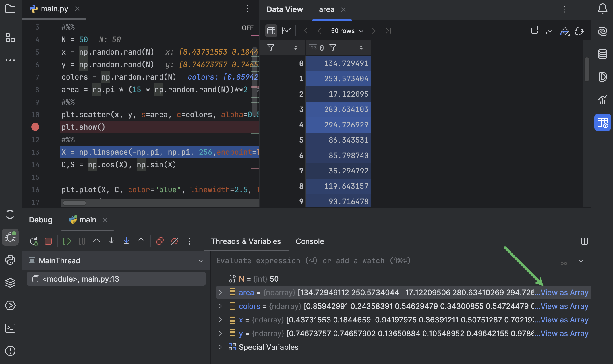Click the Evaluate expression field
The width and height of the screenshot is (613, 364).
(313, 260)
